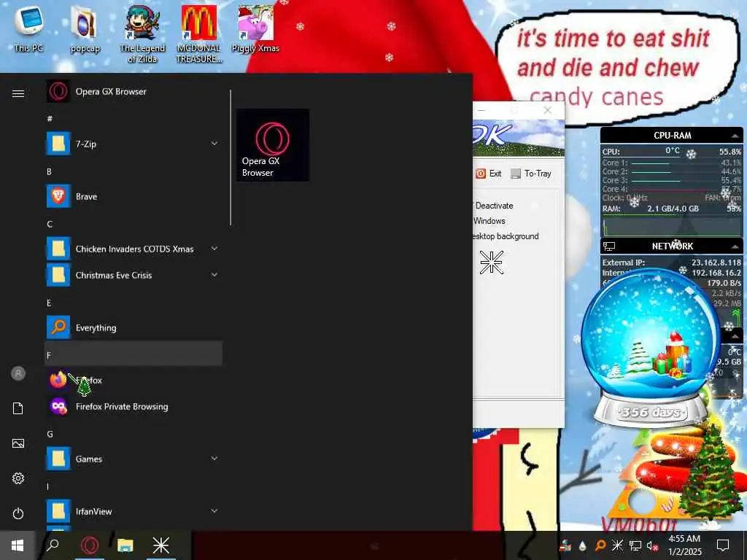Screen dimensions: 747x560
Task: Open the popcap desktop folder
Action: (x=85, y=29)
